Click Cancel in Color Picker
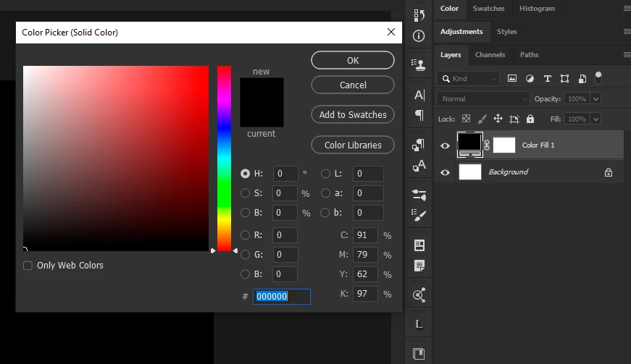Viewport: 631px width, 364px height. tap(353, 85)
